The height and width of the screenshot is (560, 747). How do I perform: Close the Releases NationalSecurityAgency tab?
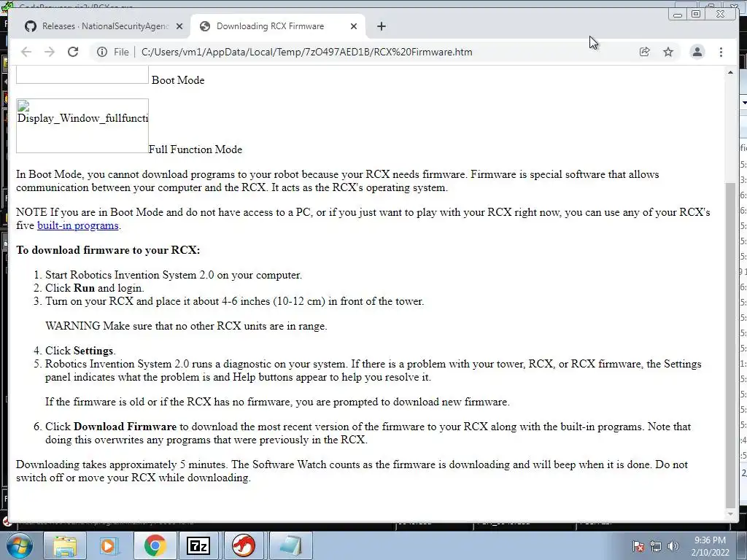pyautogui.click(x=179, y=26)
